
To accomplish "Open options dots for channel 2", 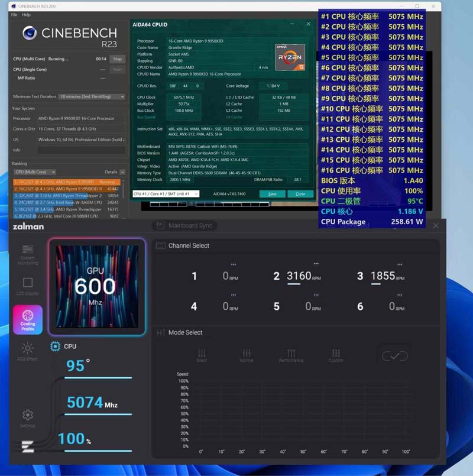I will pos(316,264).
